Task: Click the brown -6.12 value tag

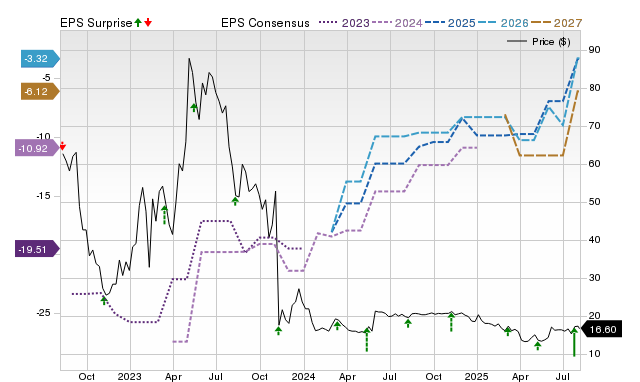Action: point(40,91)
